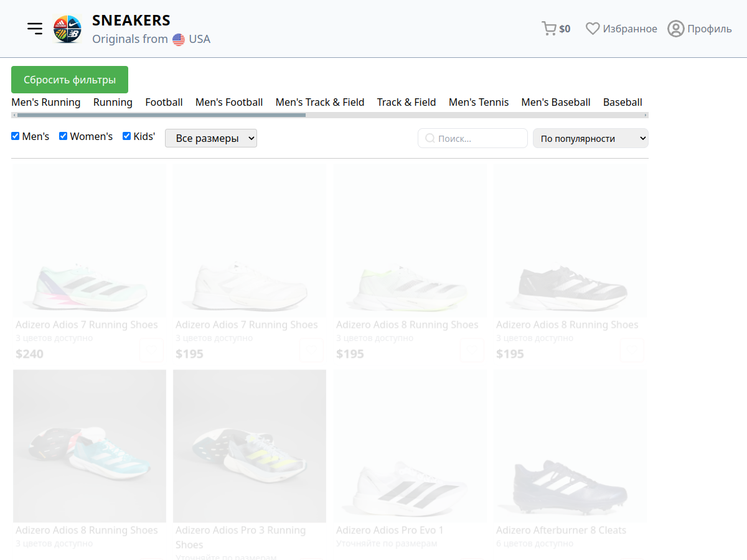Favorite the Adizero Adios 7 priced $240
The width and height of the screenshot is (747, 560).
[151, 350]
